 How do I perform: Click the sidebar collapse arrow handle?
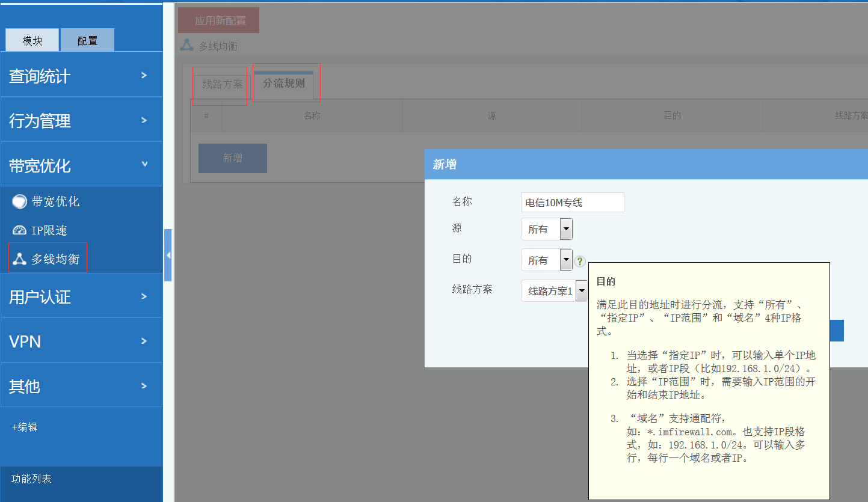pos(168,255)
